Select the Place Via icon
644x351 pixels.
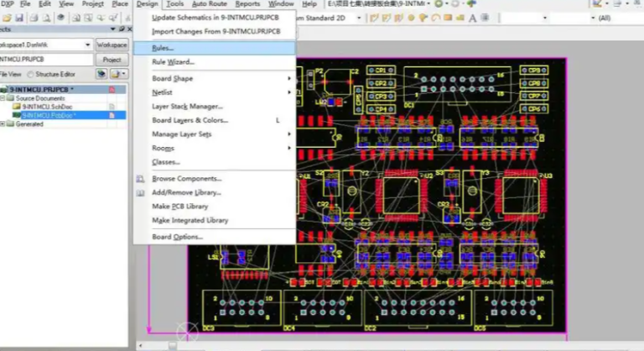pyautogui.click(x=423, y=18)
